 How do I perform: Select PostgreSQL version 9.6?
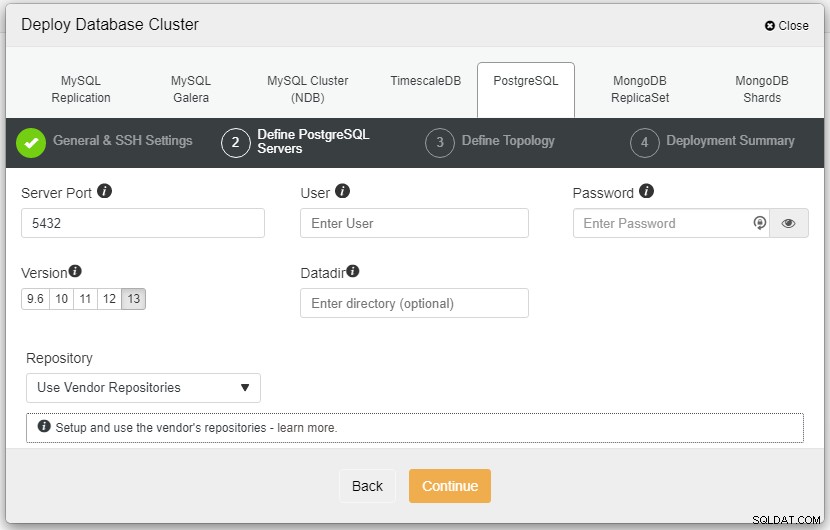coord(35,299)
